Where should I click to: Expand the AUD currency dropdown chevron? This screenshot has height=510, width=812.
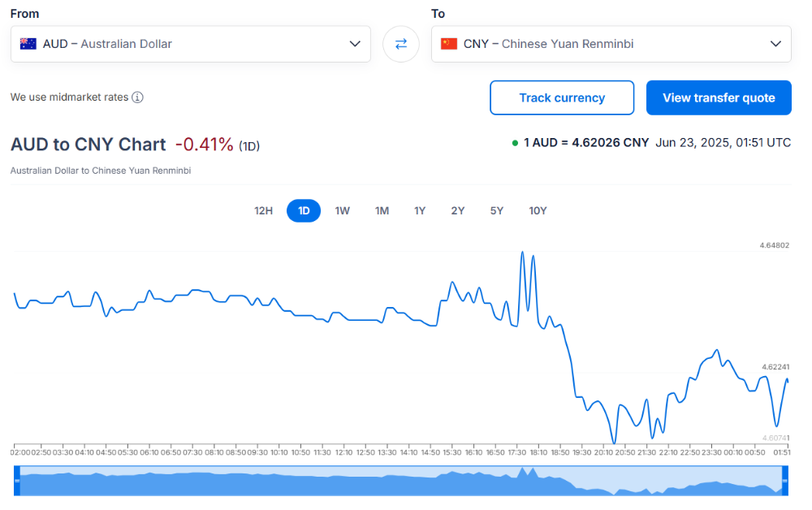[355, 44]
